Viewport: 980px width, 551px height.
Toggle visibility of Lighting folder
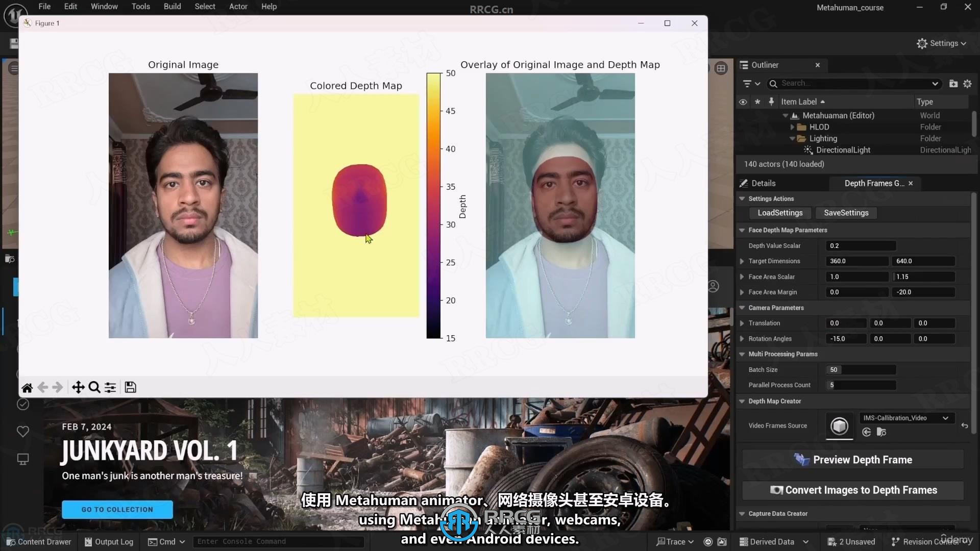point(743,138)
